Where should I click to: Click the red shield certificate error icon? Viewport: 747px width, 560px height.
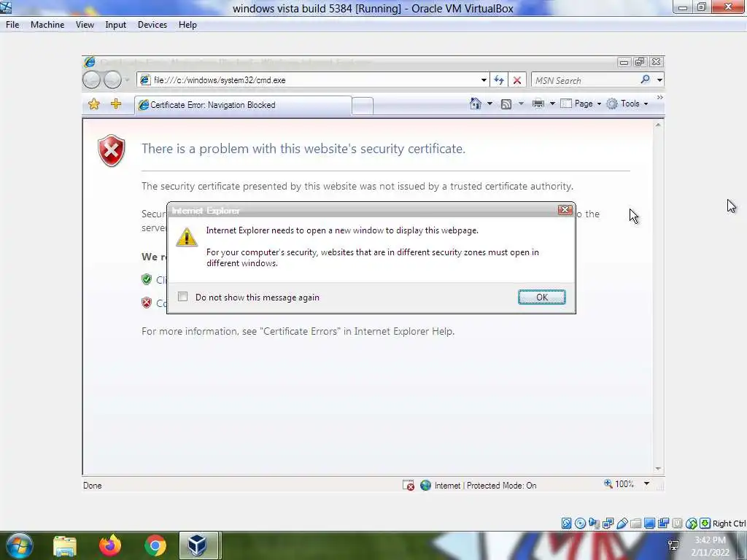coord(111,150)
